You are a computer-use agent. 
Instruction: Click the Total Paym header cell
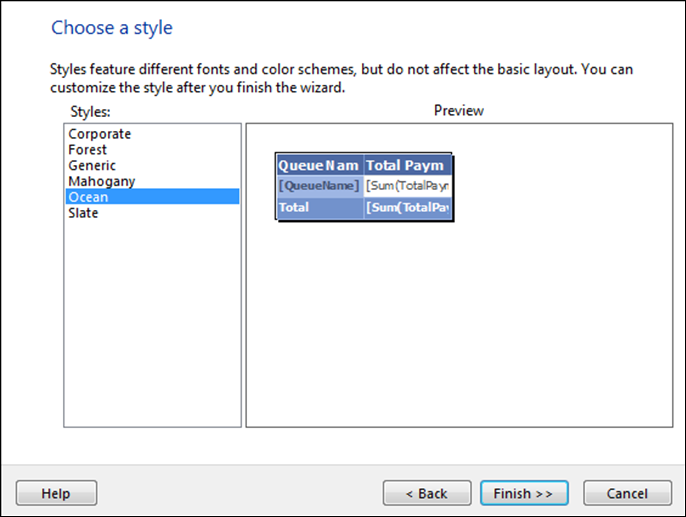(407, 165)
